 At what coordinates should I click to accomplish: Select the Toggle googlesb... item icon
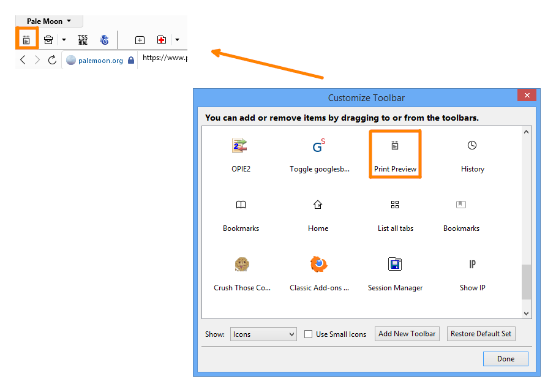click(319, 145)
